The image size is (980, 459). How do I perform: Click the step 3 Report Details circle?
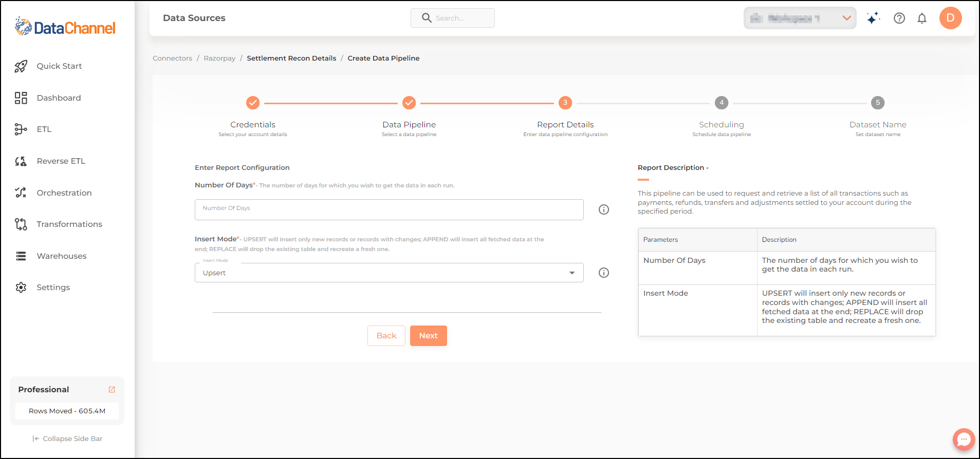click(x=565, y=103)
